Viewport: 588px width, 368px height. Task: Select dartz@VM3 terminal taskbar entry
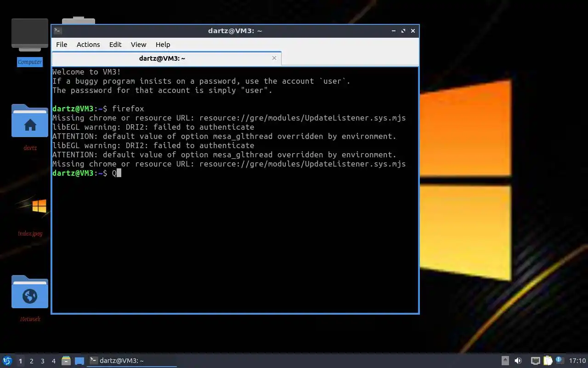132,361
